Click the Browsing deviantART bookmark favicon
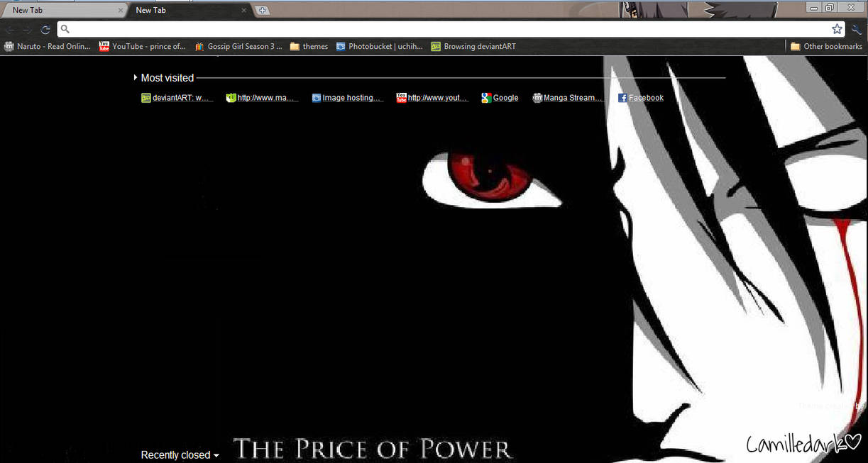Image resolution: width=868 pixels, height=463 pixels. [x=436, y=47]
